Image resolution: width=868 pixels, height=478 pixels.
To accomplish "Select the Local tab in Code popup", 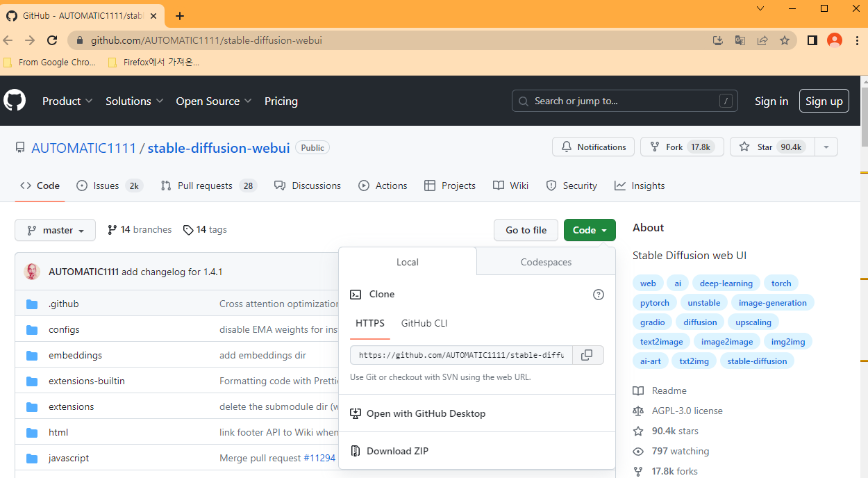I will point(408,262).
